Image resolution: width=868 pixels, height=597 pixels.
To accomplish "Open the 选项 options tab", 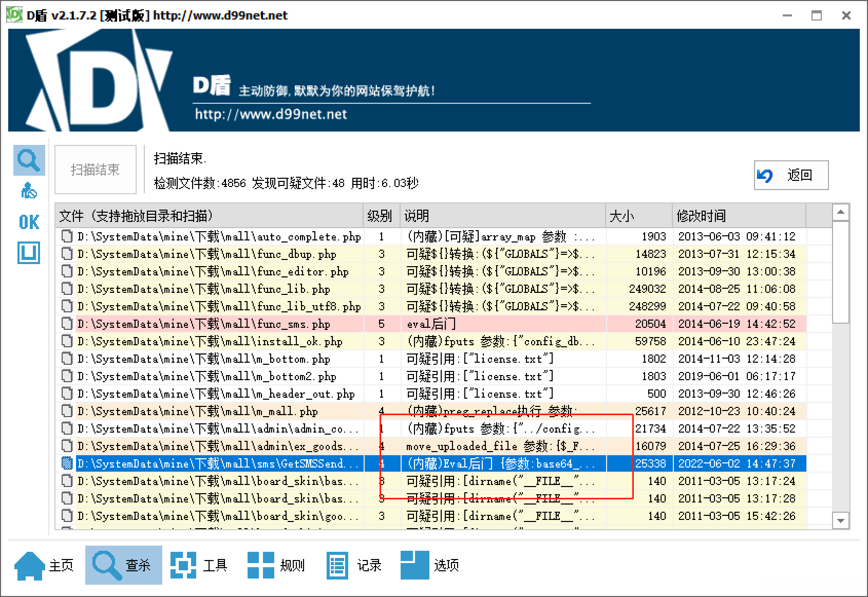I will pos(429,565).
